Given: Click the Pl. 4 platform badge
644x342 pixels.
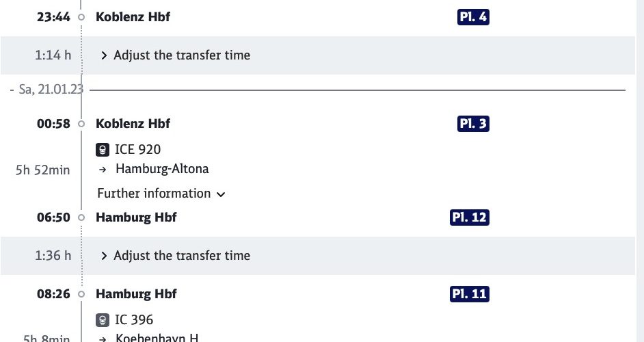Looking at the screenshot, I should (473, 17).
